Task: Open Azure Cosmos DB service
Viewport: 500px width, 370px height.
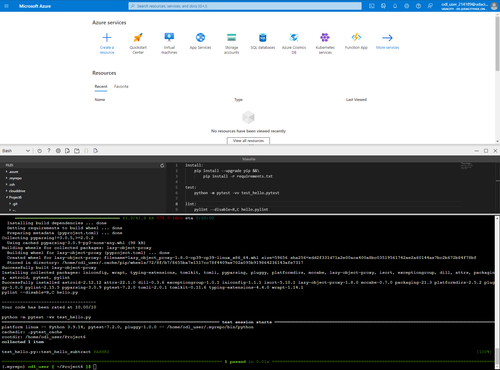Action: coord(294,37)
